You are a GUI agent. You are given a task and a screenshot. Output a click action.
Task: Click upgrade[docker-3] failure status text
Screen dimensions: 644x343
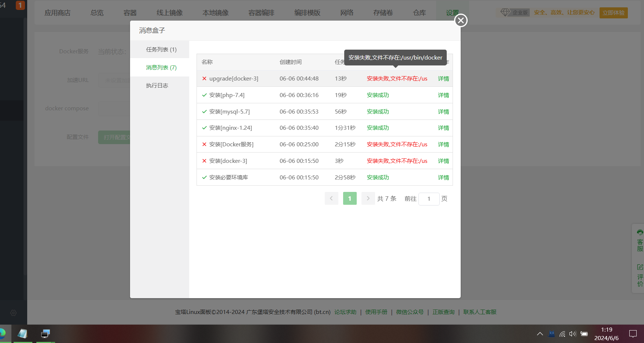pyautogui.click(x=397, y=78)
